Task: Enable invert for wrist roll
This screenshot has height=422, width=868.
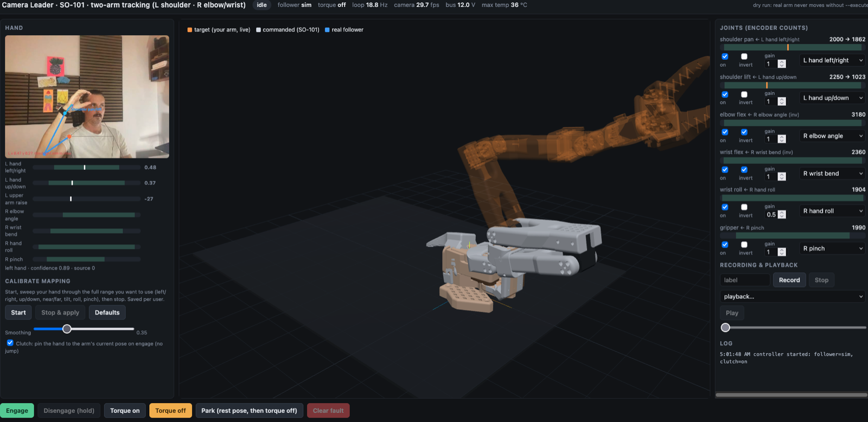Action: coord(744,207)
